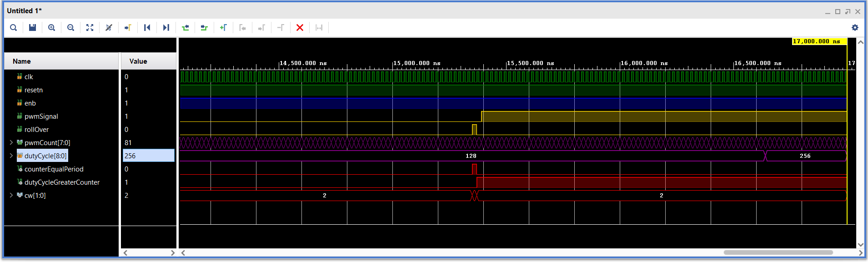Delete all markers with red X
Screen dimensions: 868x262
(x=300, y=28)
